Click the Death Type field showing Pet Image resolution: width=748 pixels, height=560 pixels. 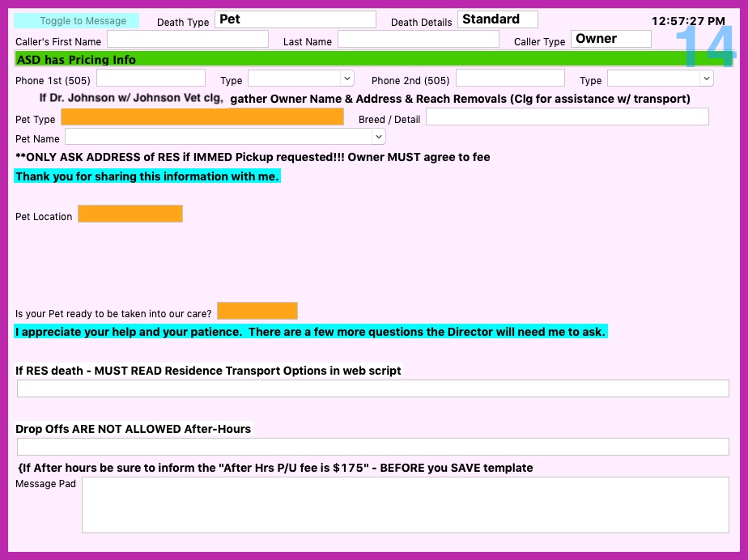pyautogui.click(x=295, y=19)
